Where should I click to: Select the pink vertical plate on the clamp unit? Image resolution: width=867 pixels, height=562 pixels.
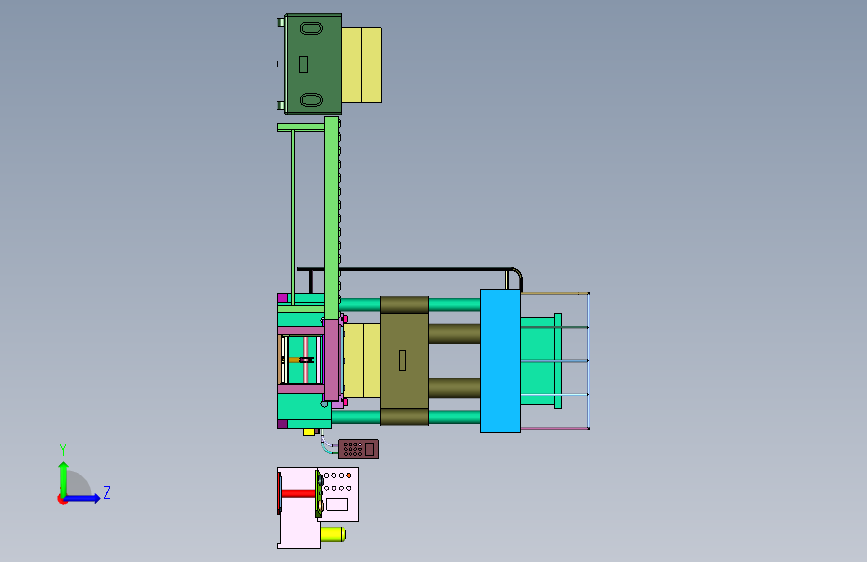tap(331, 360)
